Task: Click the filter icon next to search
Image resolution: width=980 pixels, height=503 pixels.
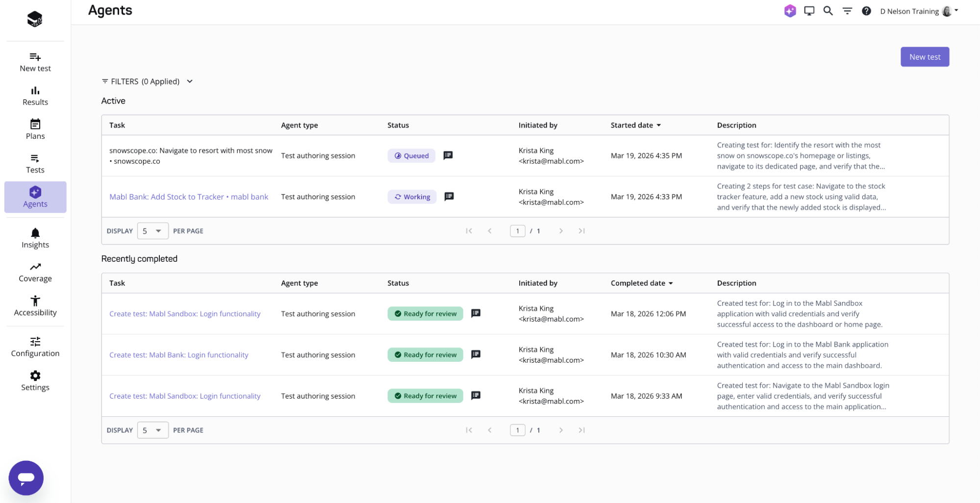Action: [x=847, y=11]
